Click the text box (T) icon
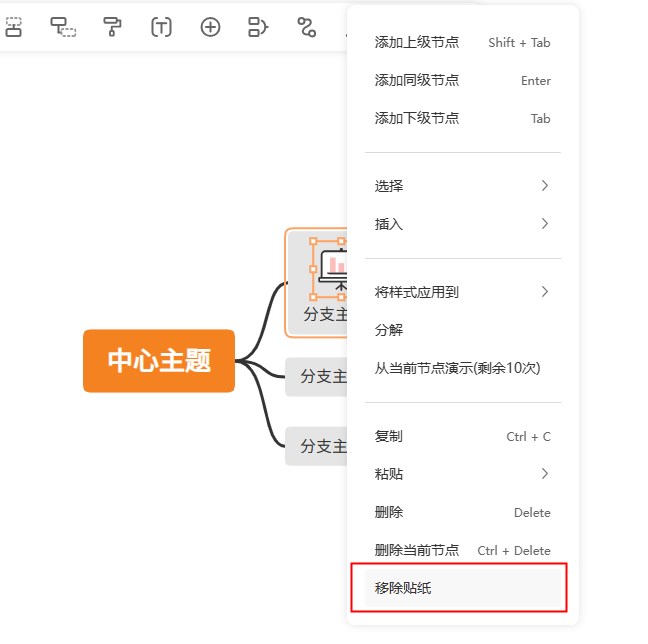The height and width of the screenshot is (644, 648). point(161,27)
